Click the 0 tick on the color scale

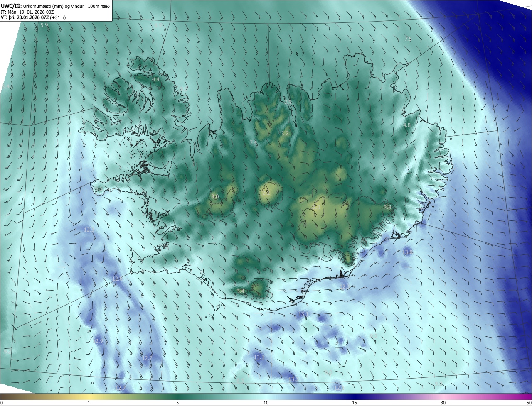point(2,403)
